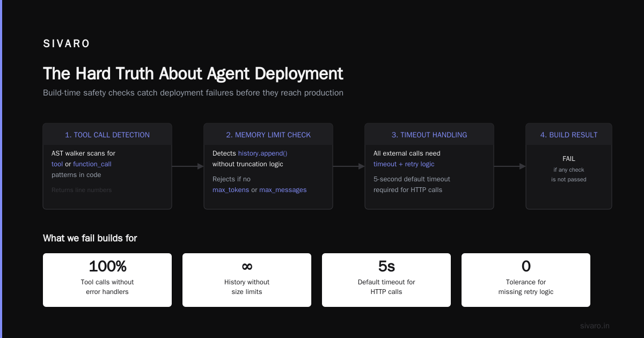
Task: Click the subtitle about build-time safety checks
Action: pyautogui.click(x=193, y=93)
